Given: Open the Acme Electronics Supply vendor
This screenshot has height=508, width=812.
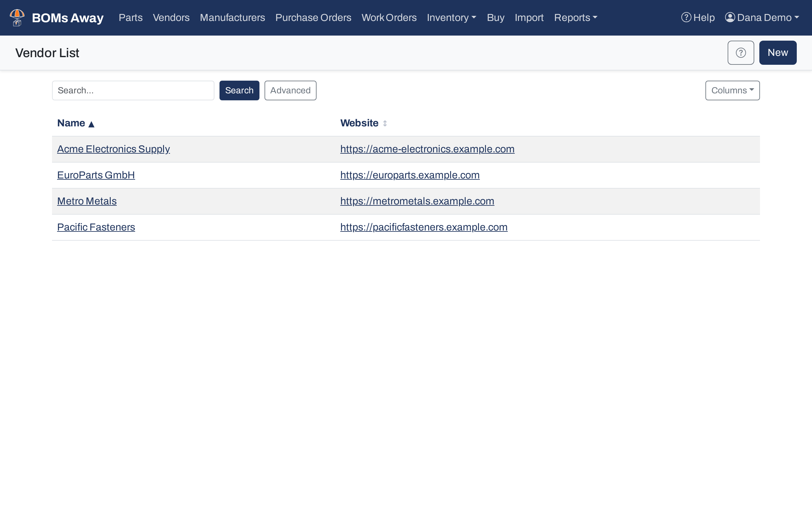Looking at the screenshot, I should 114,149.
